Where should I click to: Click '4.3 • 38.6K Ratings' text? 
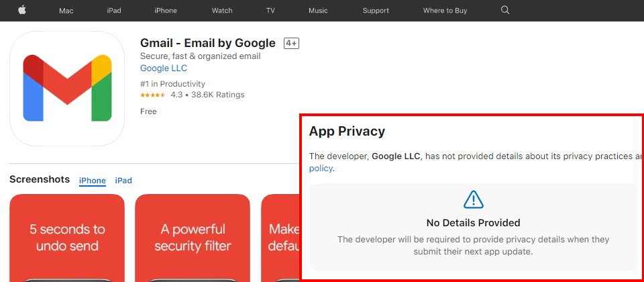click(x=207, y=95)
